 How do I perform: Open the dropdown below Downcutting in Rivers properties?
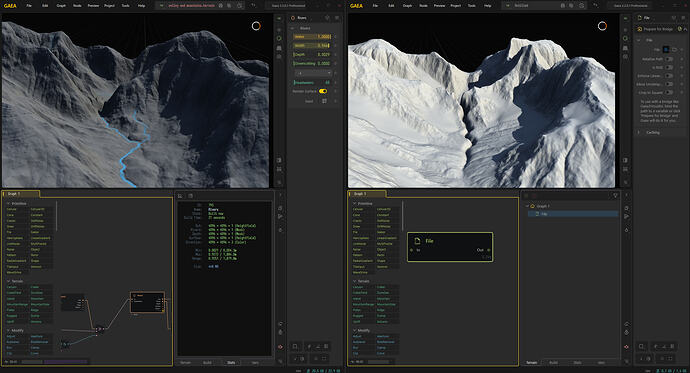coord(313,73)
